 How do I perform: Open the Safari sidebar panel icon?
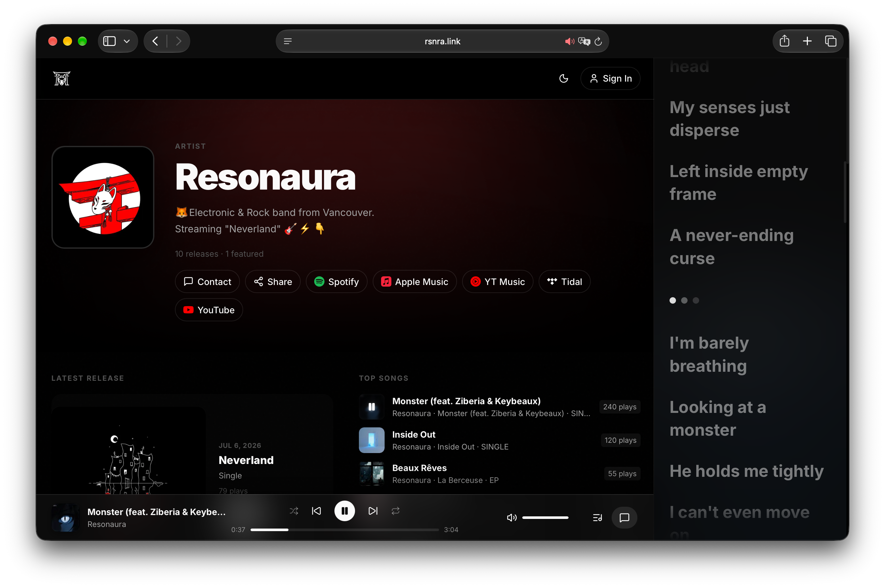coord(109,41)
